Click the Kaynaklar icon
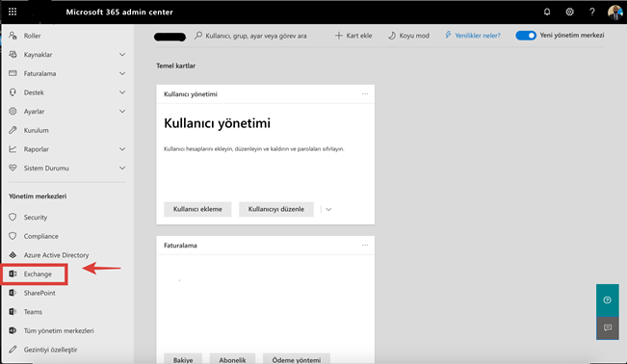Screen dimensions: 627x364 coord(13,54)
